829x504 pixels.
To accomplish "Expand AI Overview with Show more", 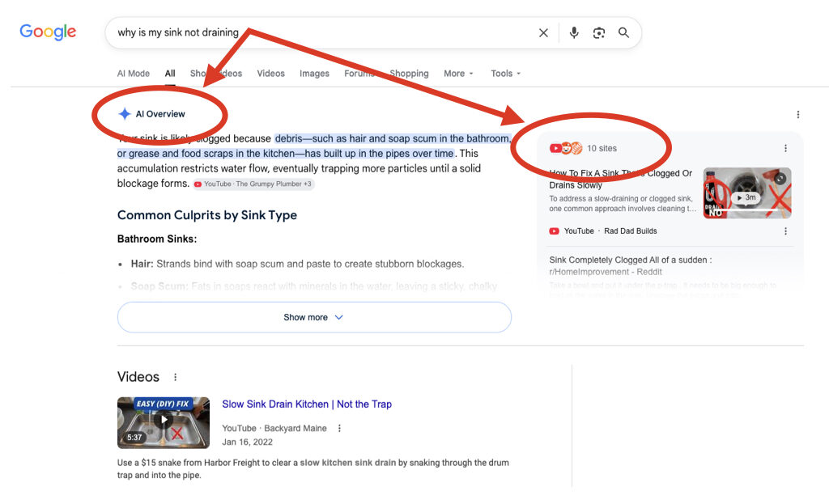I will click(314, 317).
